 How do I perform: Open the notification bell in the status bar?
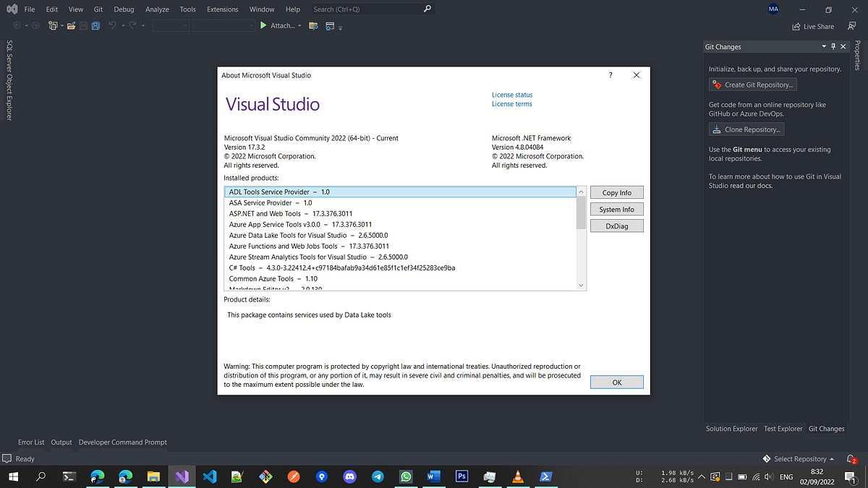[851, 458]
